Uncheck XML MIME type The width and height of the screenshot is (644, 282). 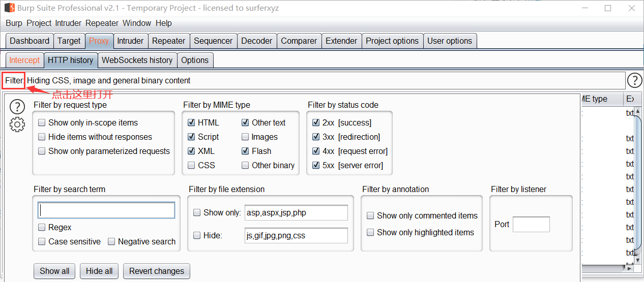[x=191, y=151]
